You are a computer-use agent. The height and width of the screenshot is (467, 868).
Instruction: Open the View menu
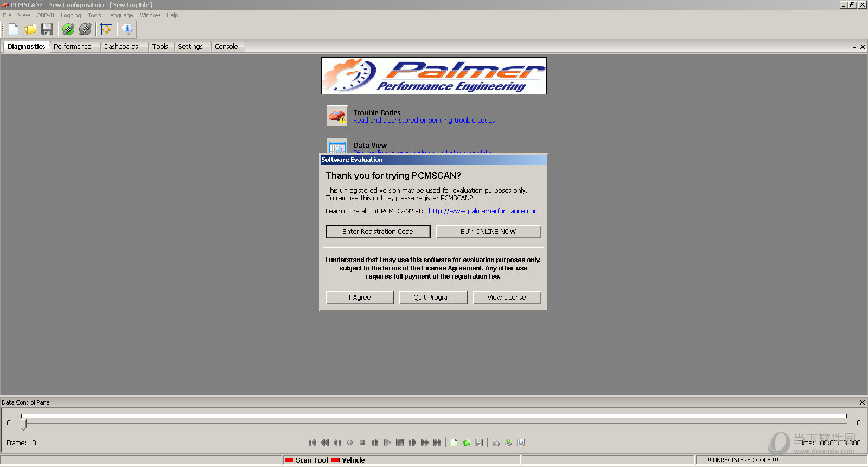[x=24, y=15]
